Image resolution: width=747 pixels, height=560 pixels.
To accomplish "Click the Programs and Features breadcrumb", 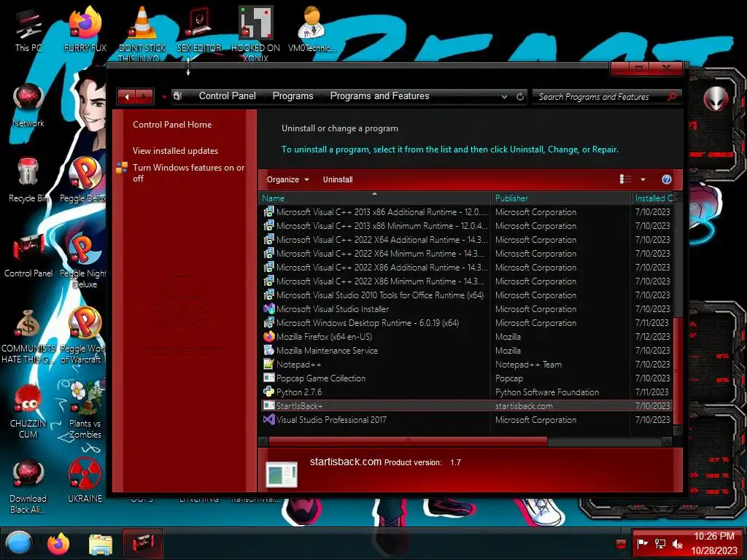I will pos(379,96).
